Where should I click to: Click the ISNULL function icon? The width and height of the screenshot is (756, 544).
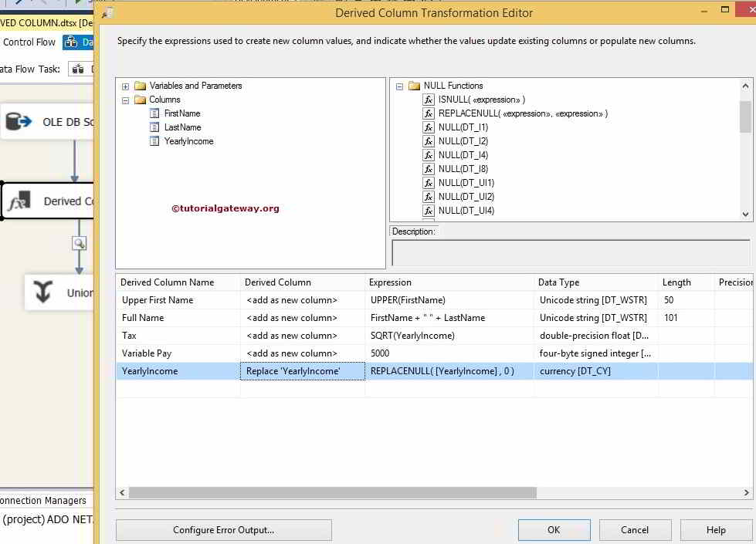point(428,100)
